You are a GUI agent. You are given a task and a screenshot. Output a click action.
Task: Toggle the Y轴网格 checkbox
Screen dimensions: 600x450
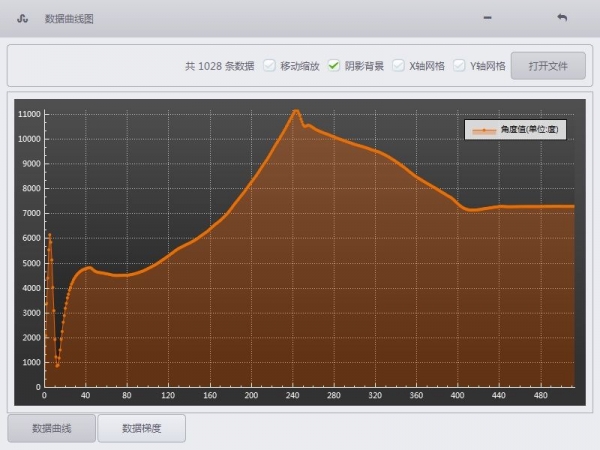[459, 66]
